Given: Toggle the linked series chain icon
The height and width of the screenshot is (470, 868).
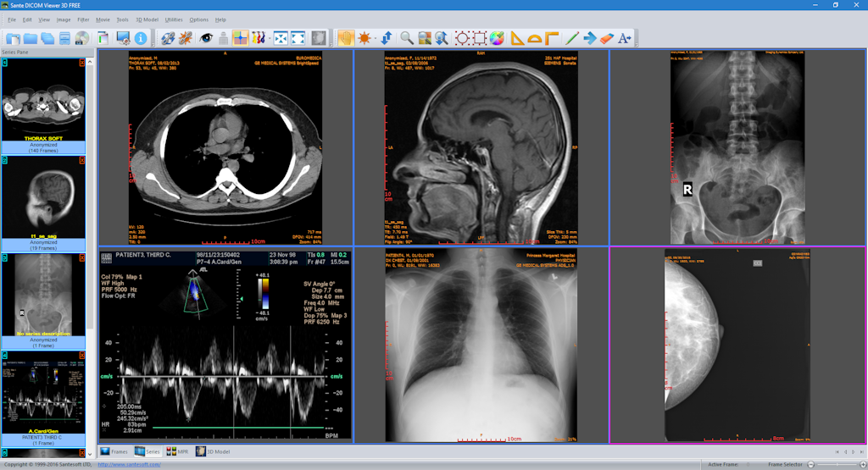Looking at the screenshot, I should pos(167,38).
